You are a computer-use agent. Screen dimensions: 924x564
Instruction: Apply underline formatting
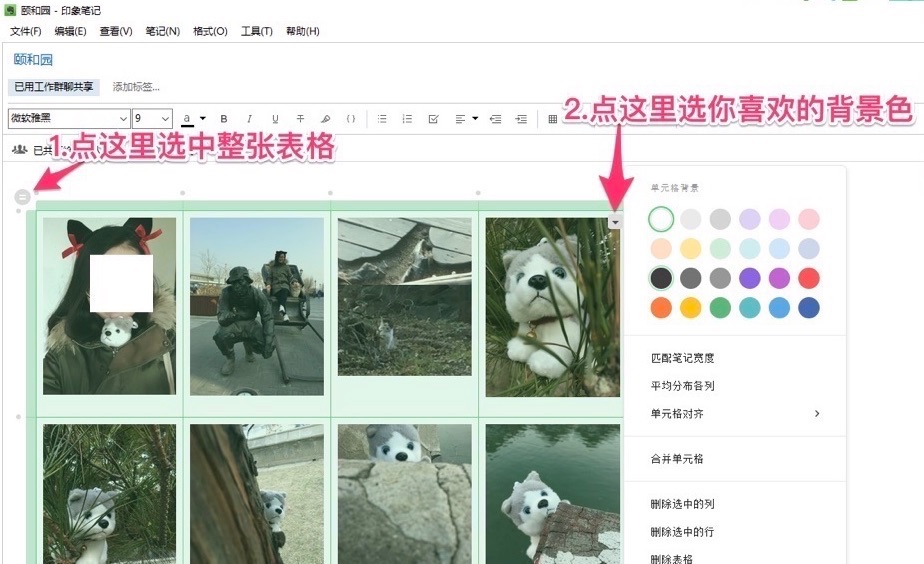(275, 119)
